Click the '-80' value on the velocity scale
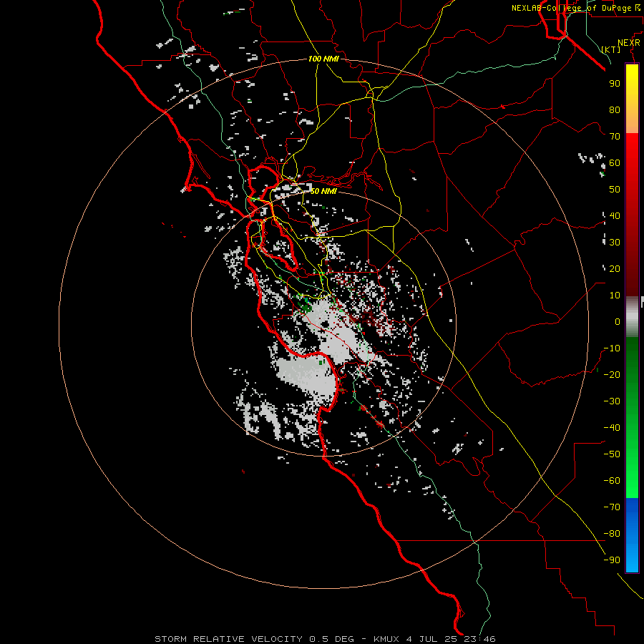644x644 pixels. click(612, 534)
